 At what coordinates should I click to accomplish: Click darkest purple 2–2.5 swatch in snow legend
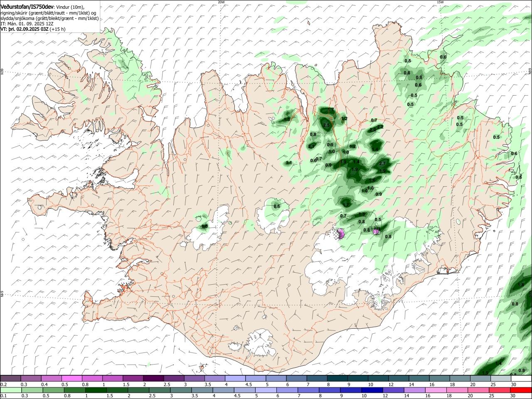153,379
